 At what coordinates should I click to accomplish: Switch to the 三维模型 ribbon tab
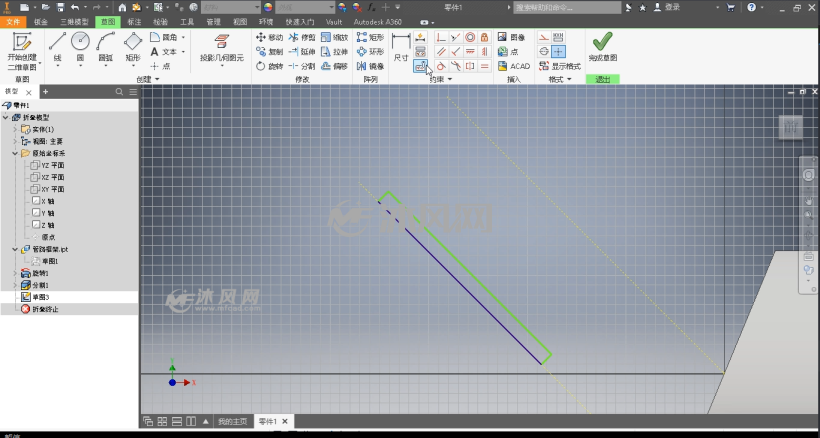(74, 22)
